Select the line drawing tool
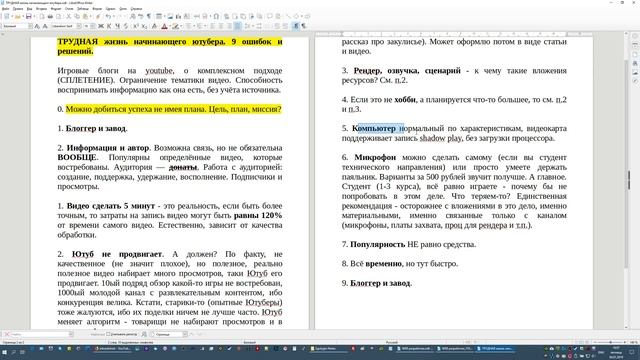This screenshot has width=640, height=360. pyautogui.click(x=288, y=16)
